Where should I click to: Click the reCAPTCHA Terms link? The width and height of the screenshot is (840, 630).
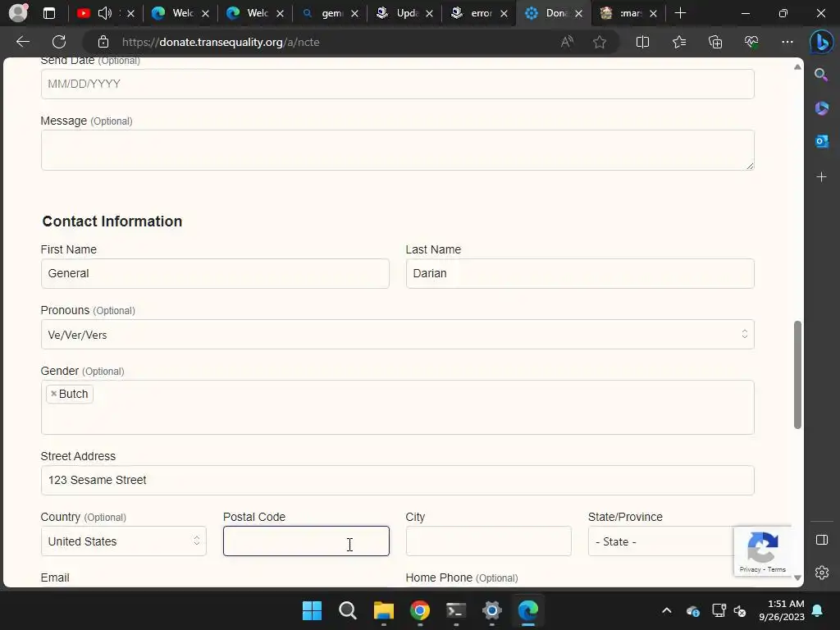tap(777, 569)
